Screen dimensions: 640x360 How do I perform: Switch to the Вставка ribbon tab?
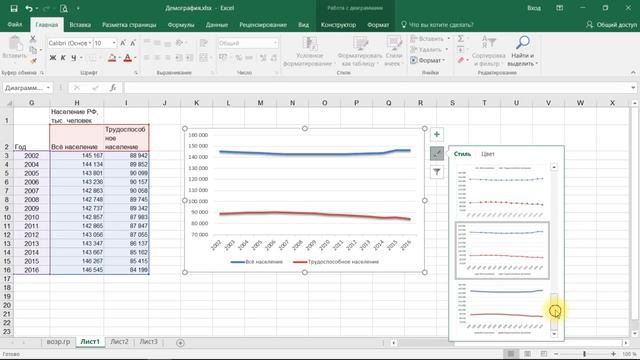tap(80, 24)
